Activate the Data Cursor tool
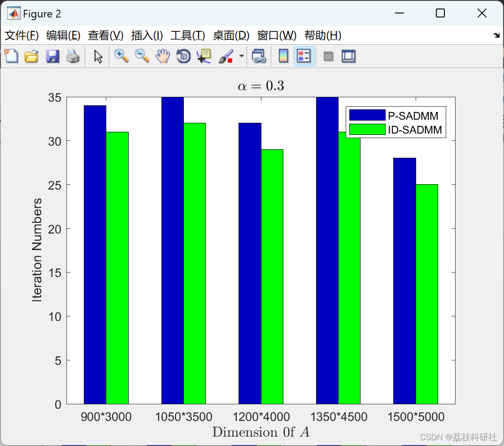504x446 pixels. [204, 56]
